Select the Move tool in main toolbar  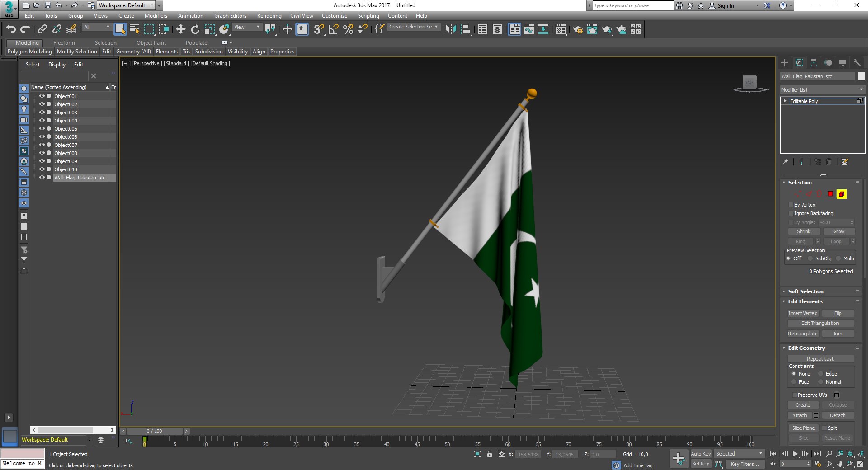[x=180, y=29]
